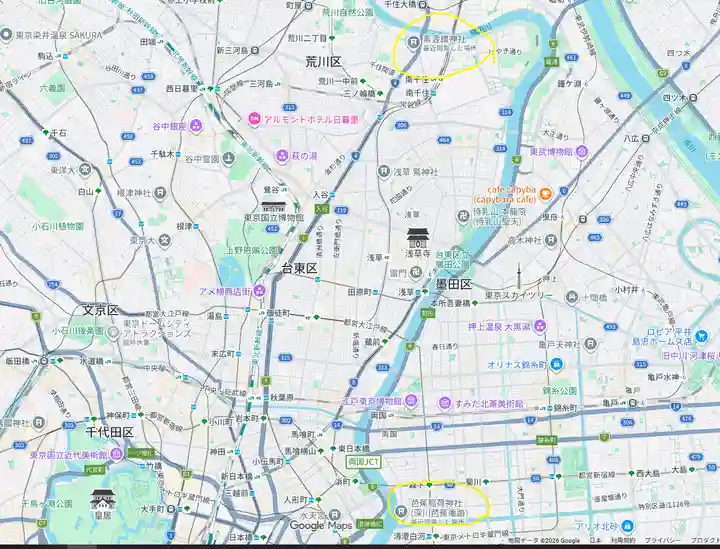The image size is (720, 549).
Task: Select the 田原町 station label
Action: 360,292
